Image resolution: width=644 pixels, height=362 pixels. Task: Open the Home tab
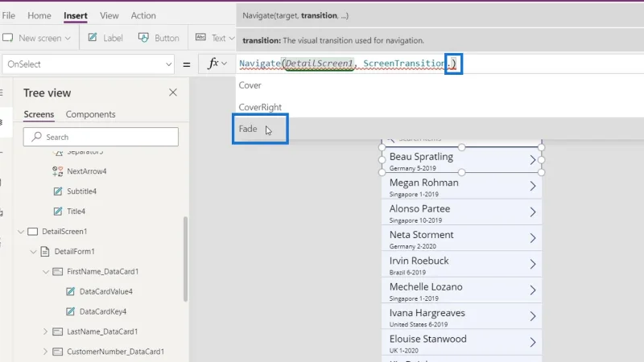39,15
